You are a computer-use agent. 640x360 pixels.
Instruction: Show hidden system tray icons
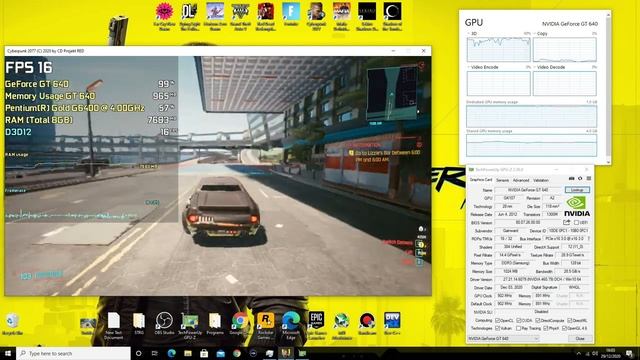578,353
